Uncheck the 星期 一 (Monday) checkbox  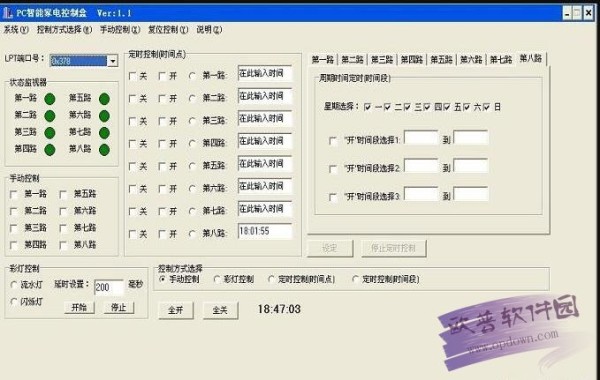[367, 107]
